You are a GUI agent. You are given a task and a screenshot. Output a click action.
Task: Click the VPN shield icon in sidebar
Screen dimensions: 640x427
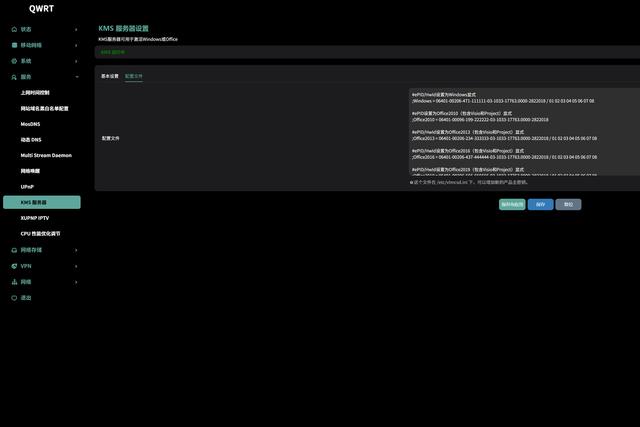tap(14, 266)
